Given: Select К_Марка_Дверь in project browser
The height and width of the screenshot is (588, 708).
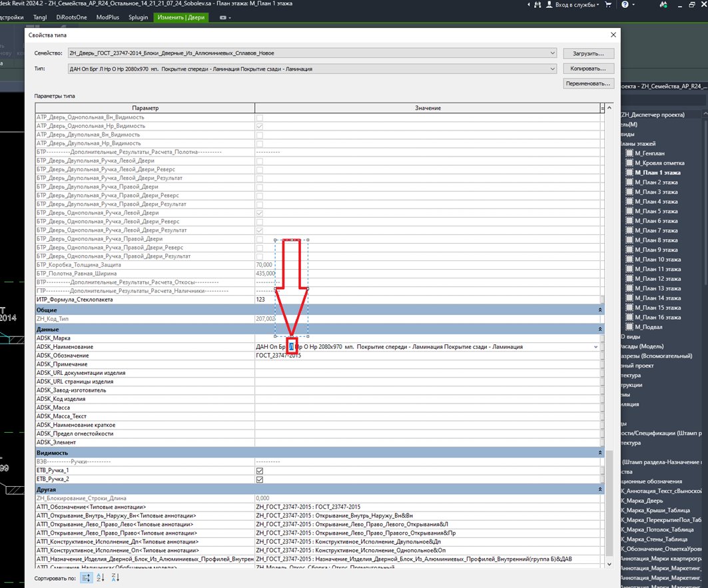Looking at the screenshot, I should coord(641,500).
